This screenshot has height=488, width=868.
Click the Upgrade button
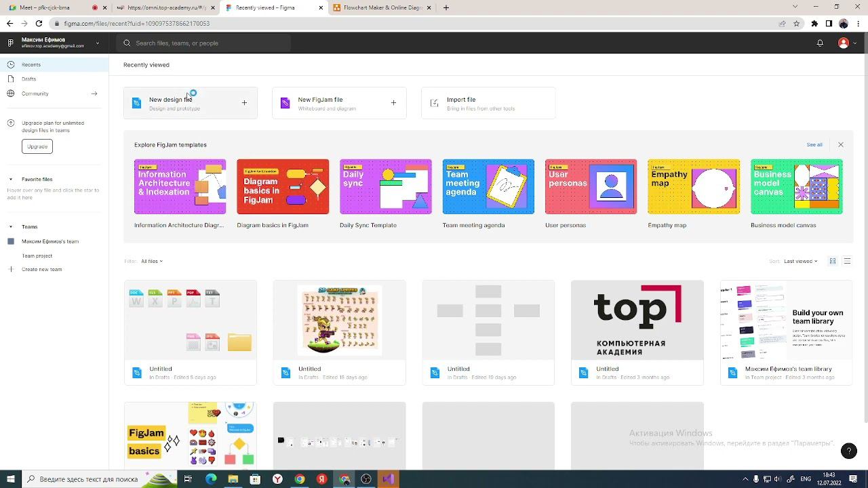pos(37,146)
